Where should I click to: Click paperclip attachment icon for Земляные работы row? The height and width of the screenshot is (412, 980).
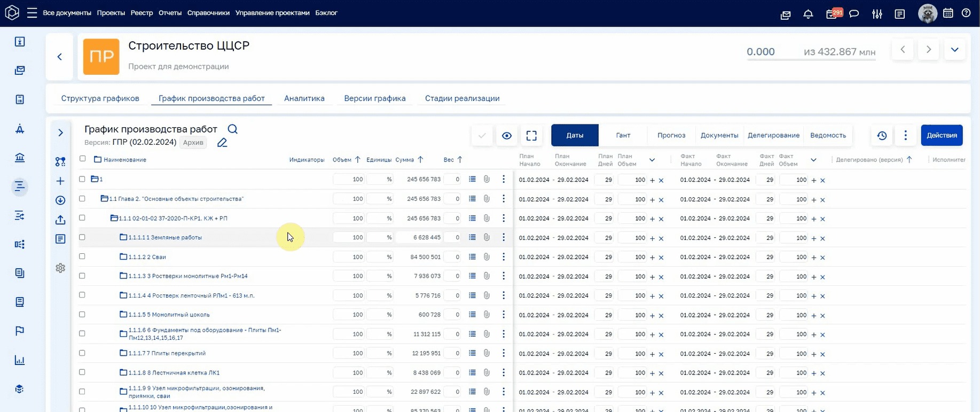(x=487, y=237)
